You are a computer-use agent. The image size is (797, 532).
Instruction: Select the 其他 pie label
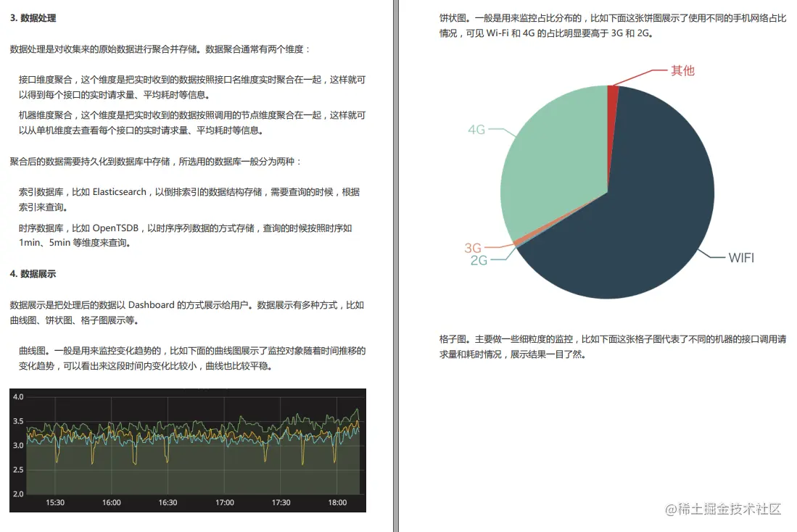pos(682,70)
